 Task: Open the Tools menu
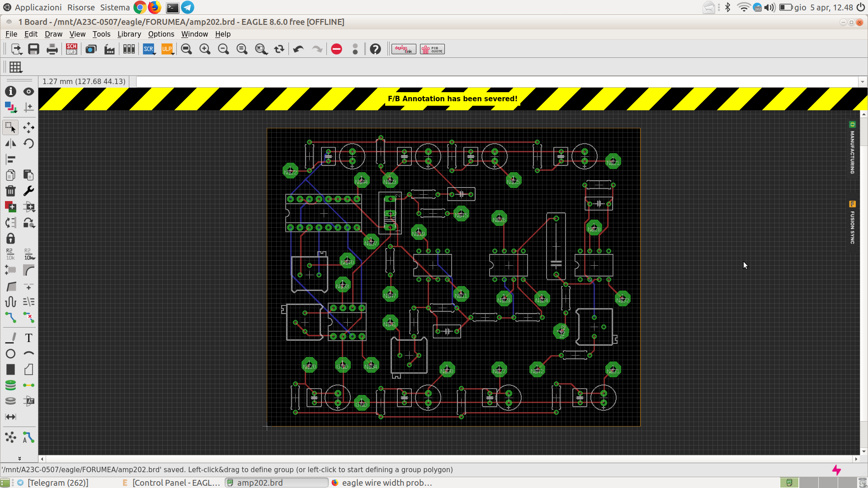click(x=101, y=34)
